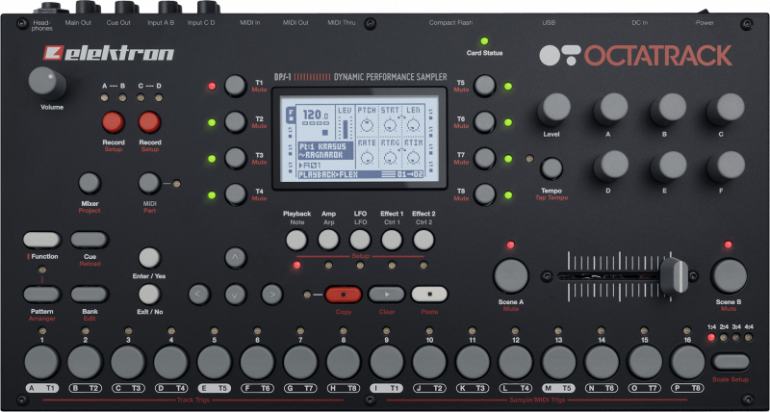Click the stop/Paste button
Viewport: 770px width, 412px height.
tap(430, 295)
